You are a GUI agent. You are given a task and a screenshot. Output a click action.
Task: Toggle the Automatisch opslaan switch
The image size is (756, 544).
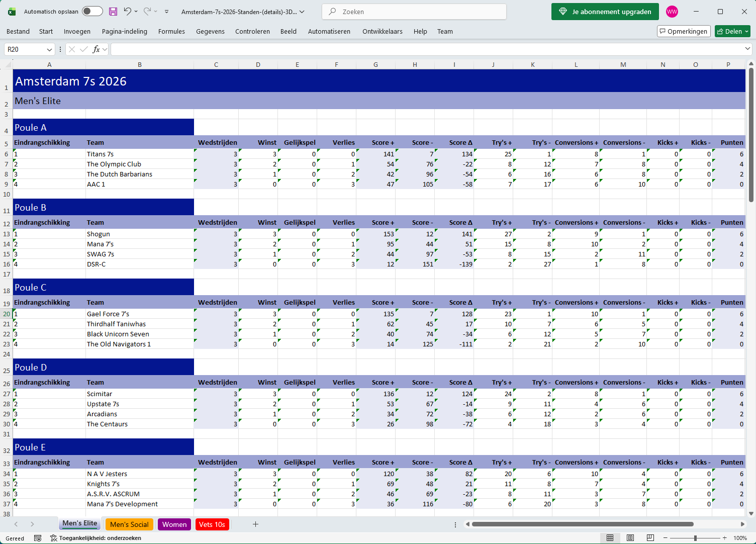tap(92, 11)
